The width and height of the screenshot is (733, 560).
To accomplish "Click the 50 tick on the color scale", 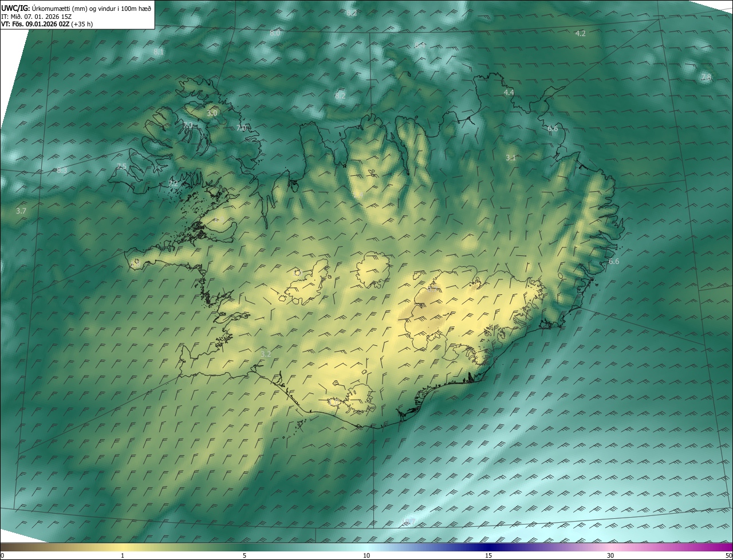I will coord(728,555).
